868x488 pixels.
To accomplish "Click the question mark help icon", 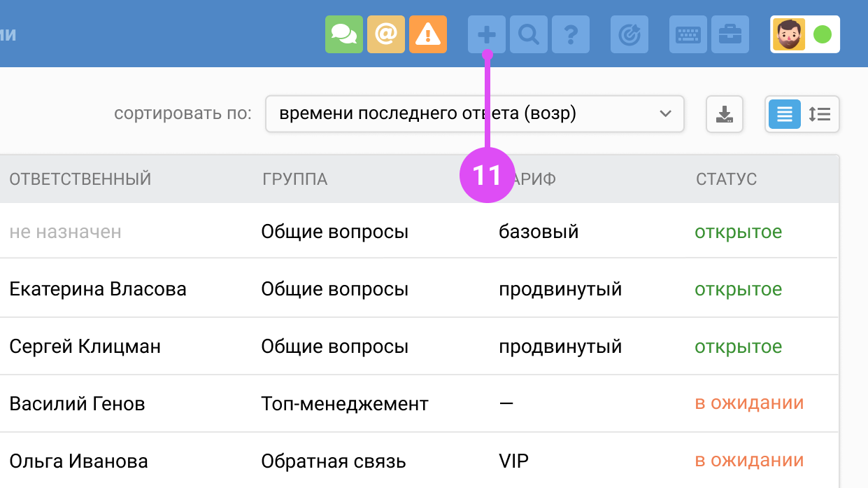I will tap(570, 34).
